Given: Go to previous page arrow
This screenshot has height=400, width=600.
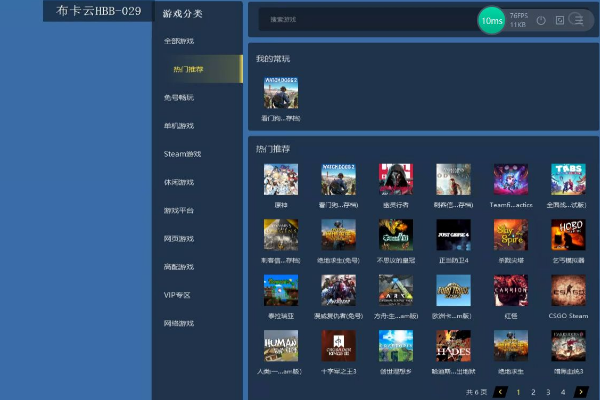Looking at the screenshot, I should click(x=500, y=392).
